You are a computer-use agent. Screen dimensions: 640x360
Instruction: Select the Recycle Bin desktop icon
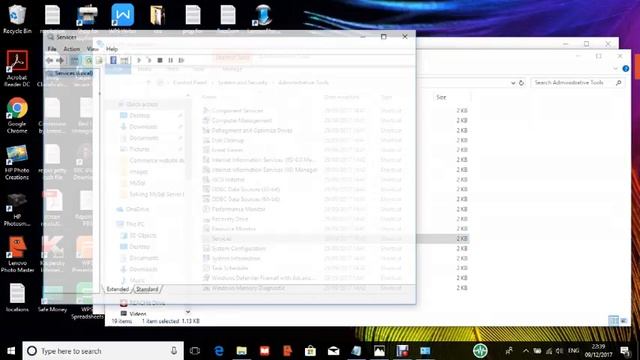click(x=17, y=19)
